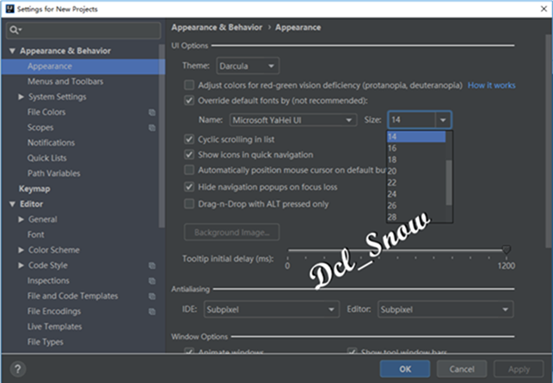Enable Automatically position mouse cursor checkbox
553x383 pixels.
[x=189, y=170]
